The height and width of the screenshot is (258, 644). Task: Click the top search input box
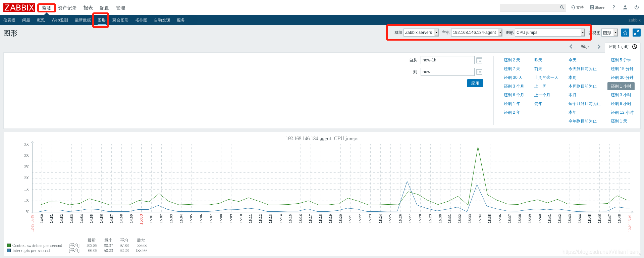[x=529, y=7]
